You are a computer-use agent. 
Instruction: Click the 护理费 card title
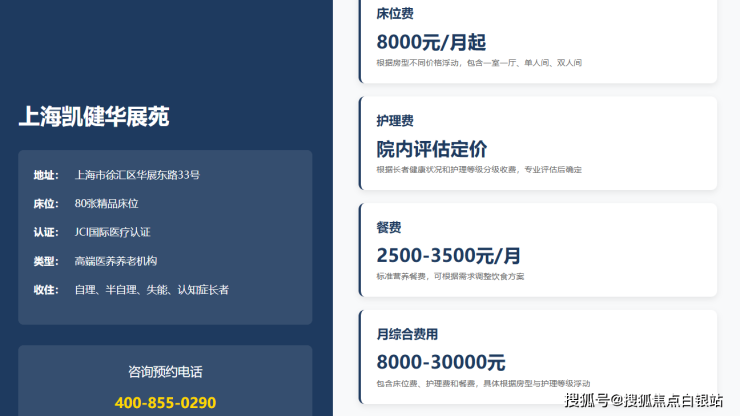(x=395, y=121)
